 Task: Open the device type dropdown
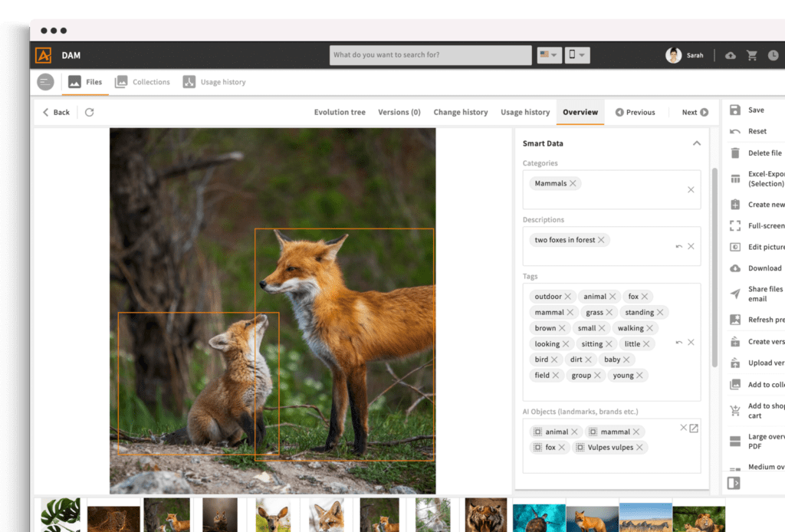click(x=577, y=55)
